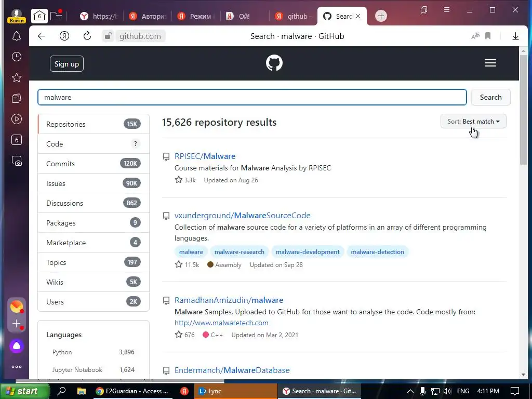Open Endermanch/MalwareDatabase repository

[232, 370]
